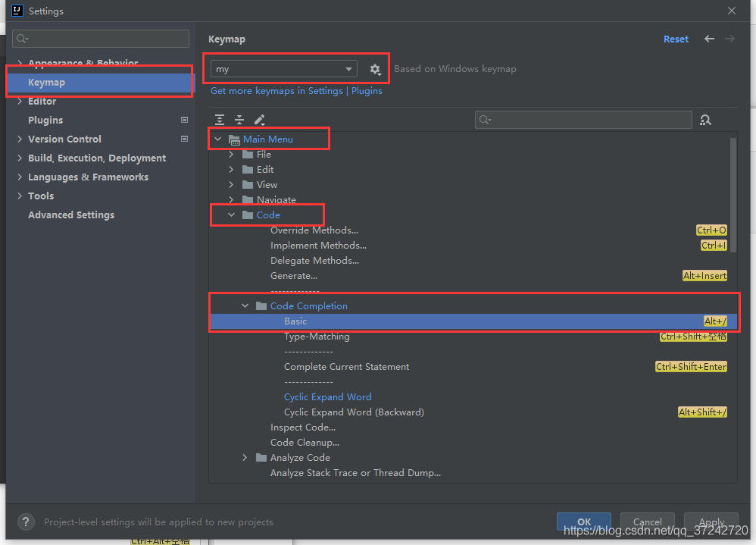
Task: Click the IntelliJ logo in title bar
Action: click(x=17, y=11)
